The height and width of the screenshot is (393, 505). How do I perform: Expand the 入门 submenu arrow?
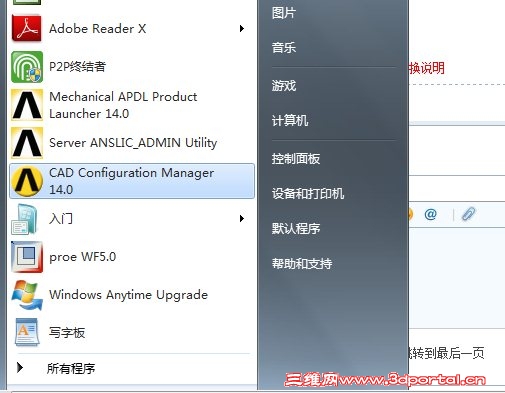coord(242,219)
